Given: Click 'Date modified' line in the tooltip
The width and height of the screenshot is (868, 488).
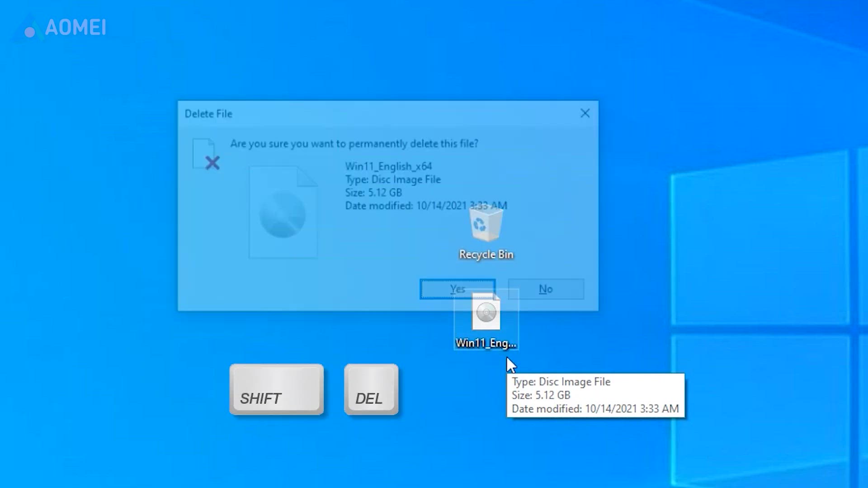Looking at the screenshot, I should pos(595,409).
